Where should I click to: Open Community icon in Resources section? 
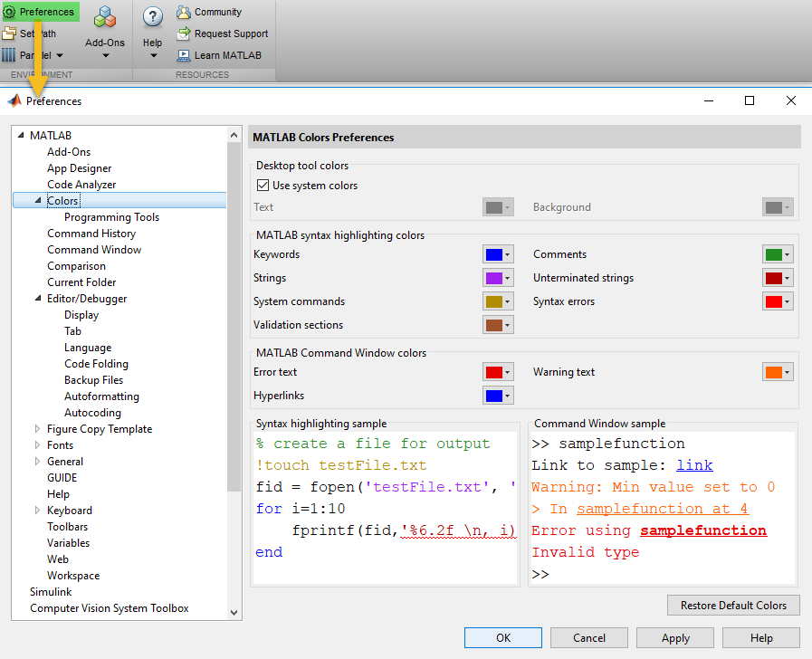click(184, 12)
